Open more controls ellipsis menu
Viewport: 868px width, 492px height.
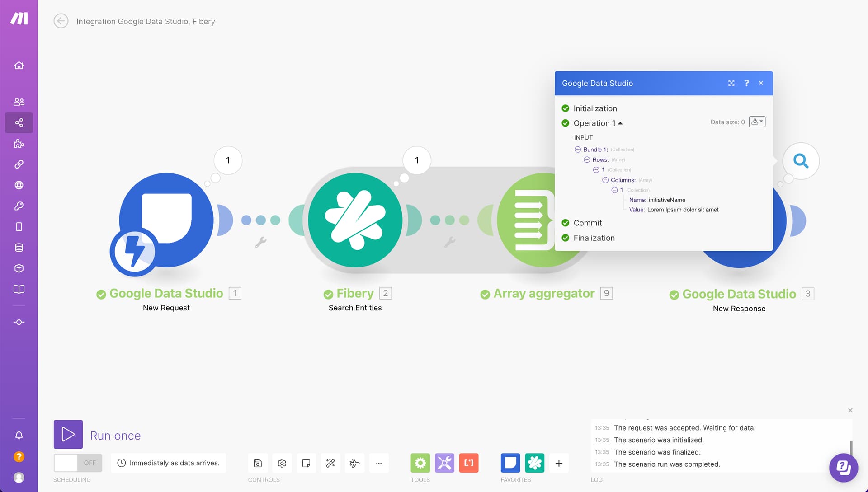[x=379, y=463]
